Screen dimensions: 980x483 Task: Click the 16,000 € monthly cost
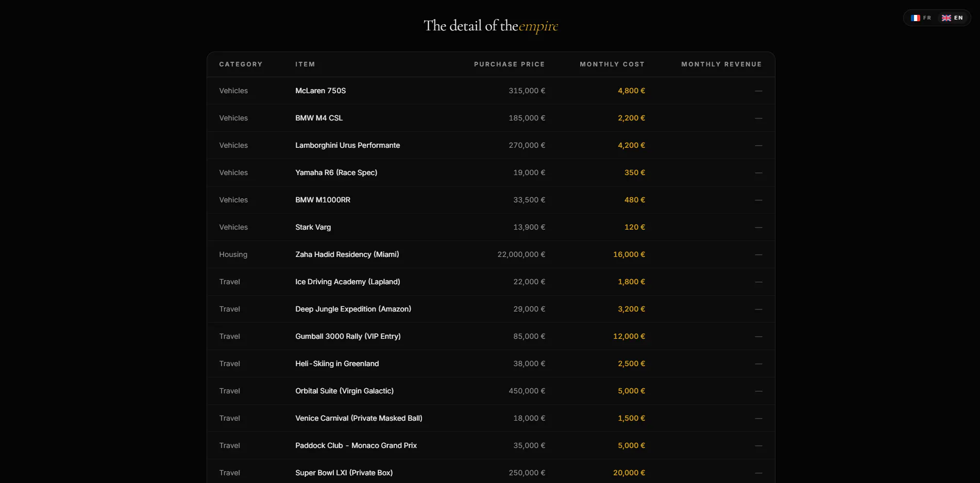tap(629, 254)
